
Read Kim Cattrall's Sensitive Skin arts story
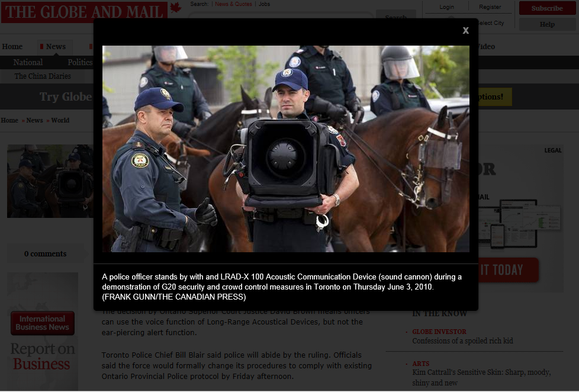[481, 377]
